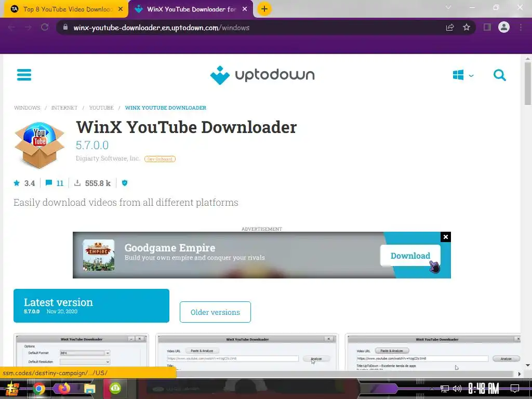This screenshot has width=532, height=399.
Task: Open Digiarty Software, Inc. developer page
Action: [108, 158]
